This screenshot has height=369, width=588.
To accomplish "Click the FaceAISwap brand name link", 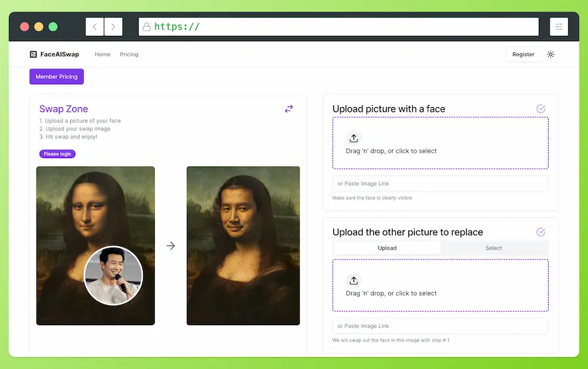I will [x=59, y=54].
